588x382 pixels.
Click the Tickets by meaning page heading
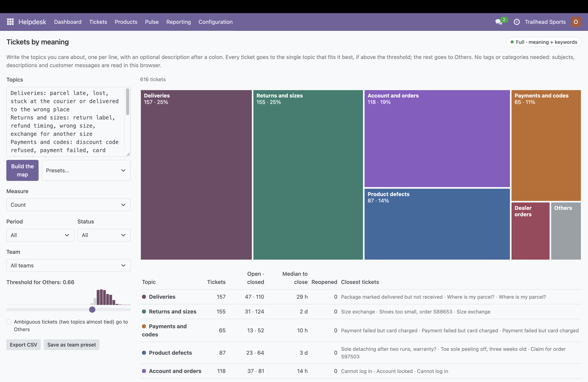point(37,42)
